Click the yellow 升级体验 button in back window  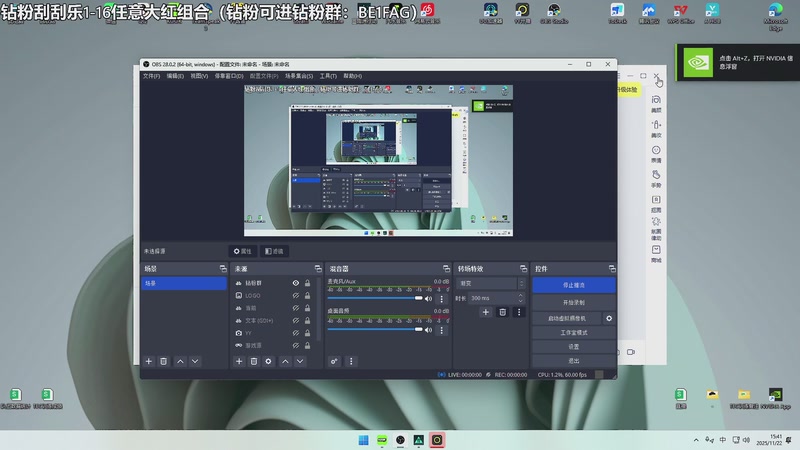[x=628, y=90]
